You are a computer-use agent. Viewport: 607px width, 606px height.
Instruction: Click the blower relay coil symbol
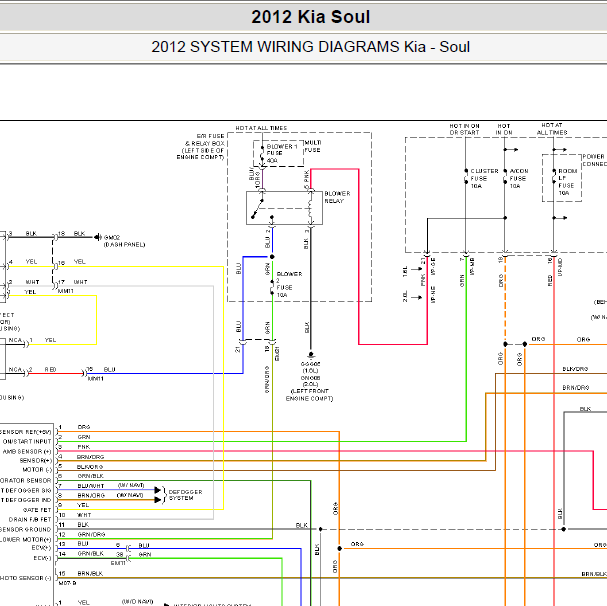tap(310, 208)
